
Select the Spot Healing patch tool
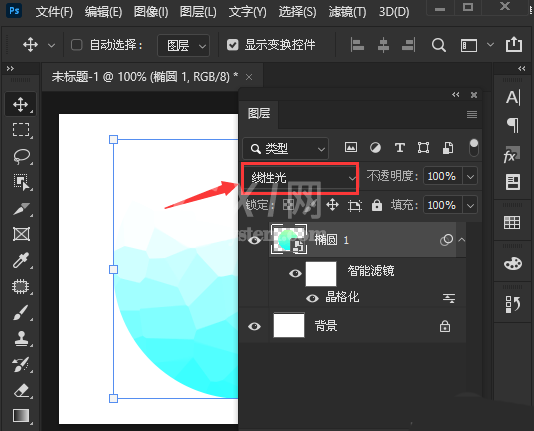[20, 286]
